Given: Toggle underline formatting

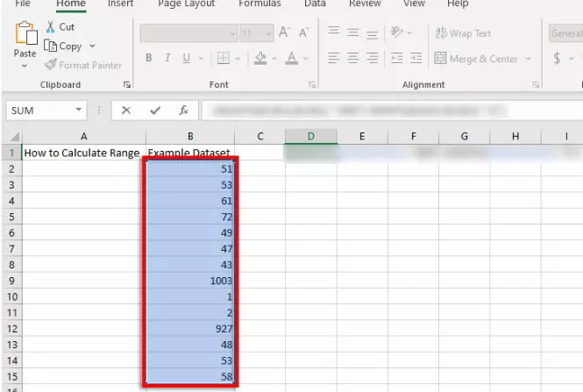Looking at the screenshot, I should tap(186, 58).
